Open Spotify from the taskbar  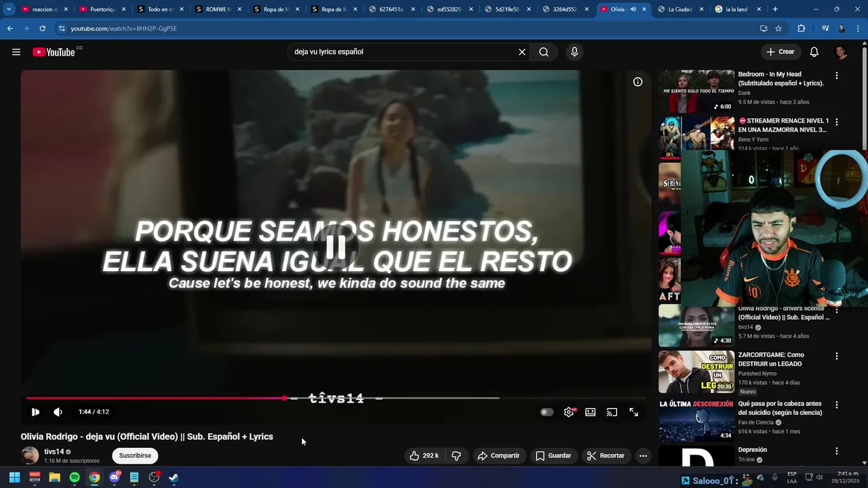[75, 478]
